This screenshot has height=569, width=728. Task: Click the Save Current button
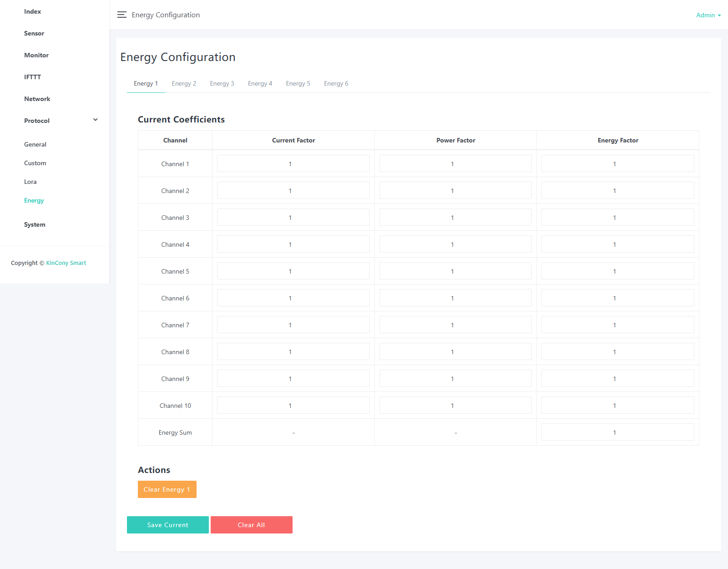pyautogui.click(x=167, y=525)
